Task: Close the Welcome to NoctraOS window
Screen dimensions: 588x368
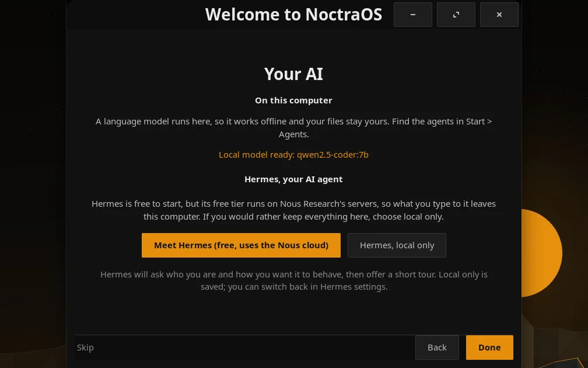Action: pos(499,15)
